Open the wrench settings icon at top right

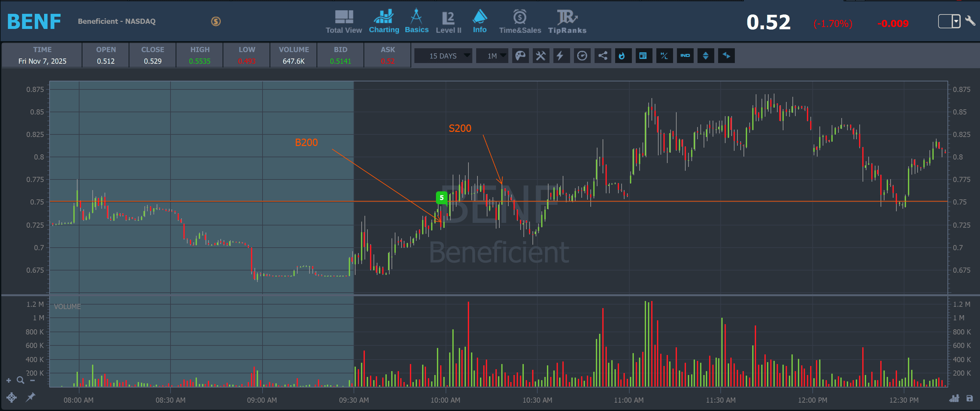tap(970, 21)
